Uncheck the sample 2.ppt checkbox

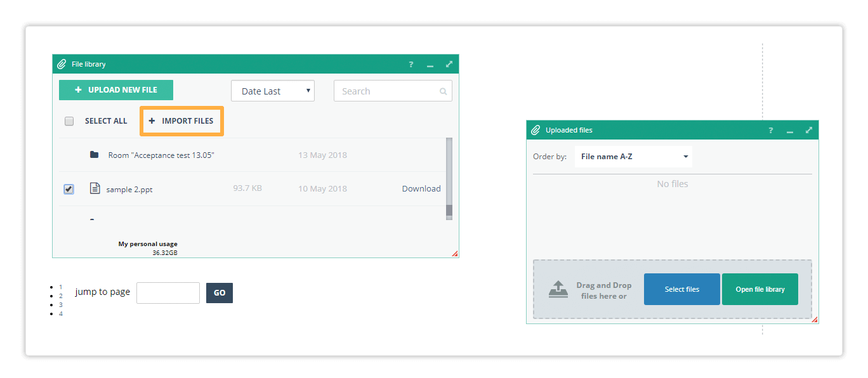click(x=69, y=189)
